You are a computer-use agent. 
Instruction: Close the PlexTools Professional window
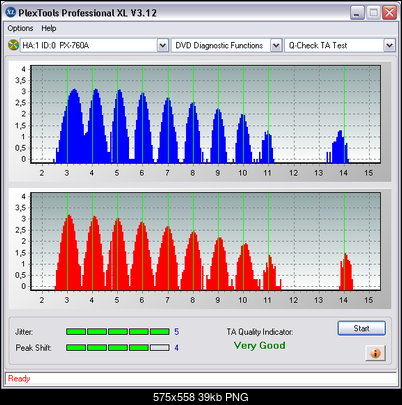[389, 13]
